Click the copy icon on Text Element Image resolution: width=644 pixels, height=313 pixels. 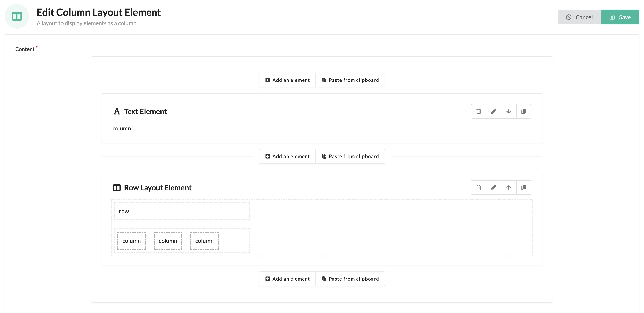(524, 111)
